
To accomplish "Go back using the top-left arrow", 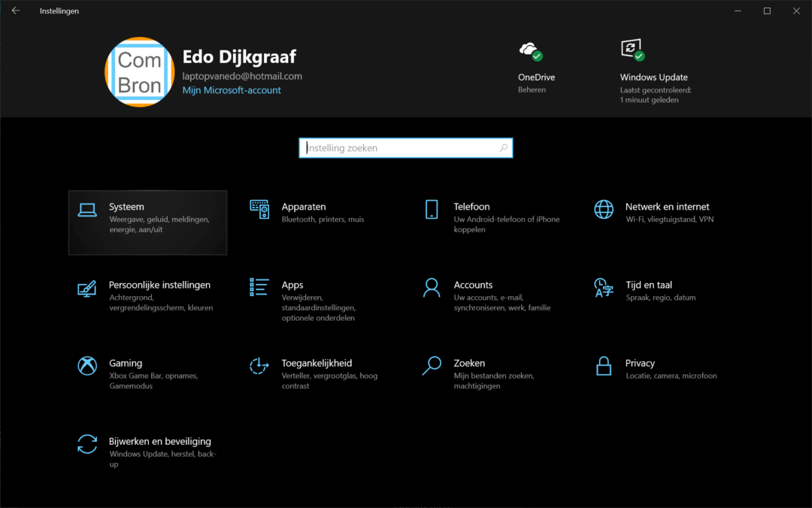I will tap(16, 11).
